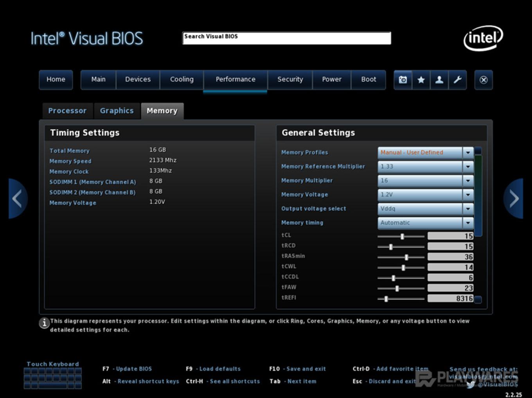Click the Memory Clock label

(x=69, y=172)
